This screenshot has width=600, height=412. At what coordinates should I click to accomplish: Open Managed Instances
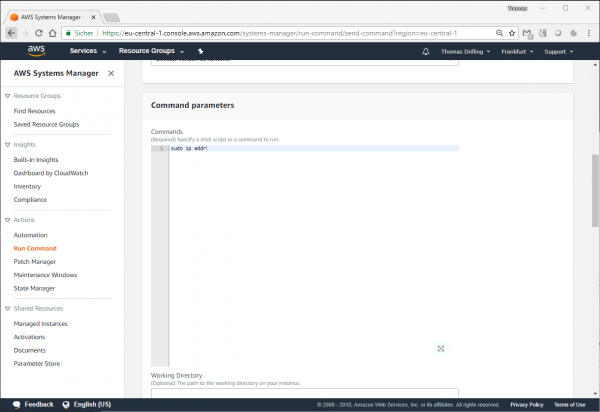click(x=41, y=324)
